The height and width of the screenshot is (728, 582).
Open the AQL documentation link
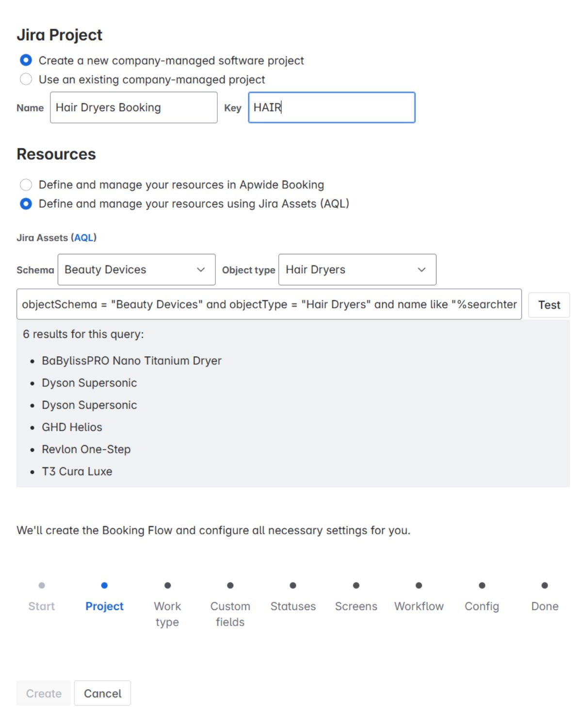coord(83,237)
